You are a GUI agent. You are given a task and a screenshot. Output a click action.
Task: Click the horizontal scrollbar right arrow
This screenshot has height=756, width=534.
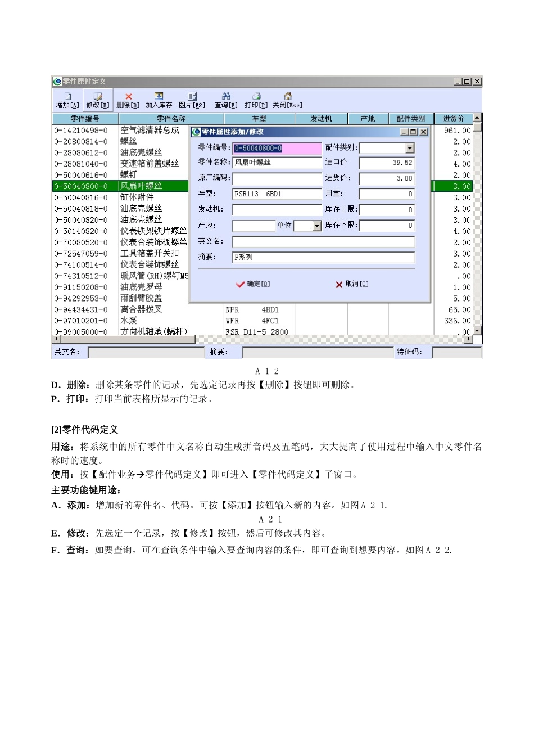tap(469, 339)
